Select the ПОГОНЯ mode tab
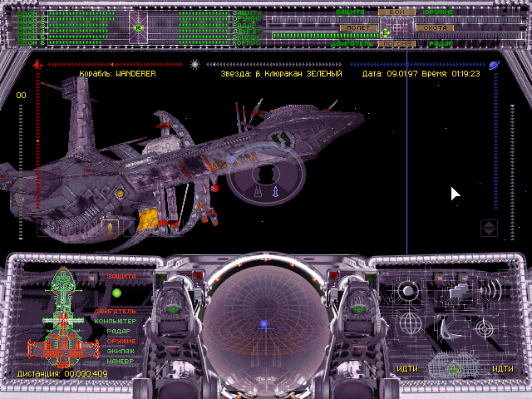 pyautogui.click(x=397, y=44)
